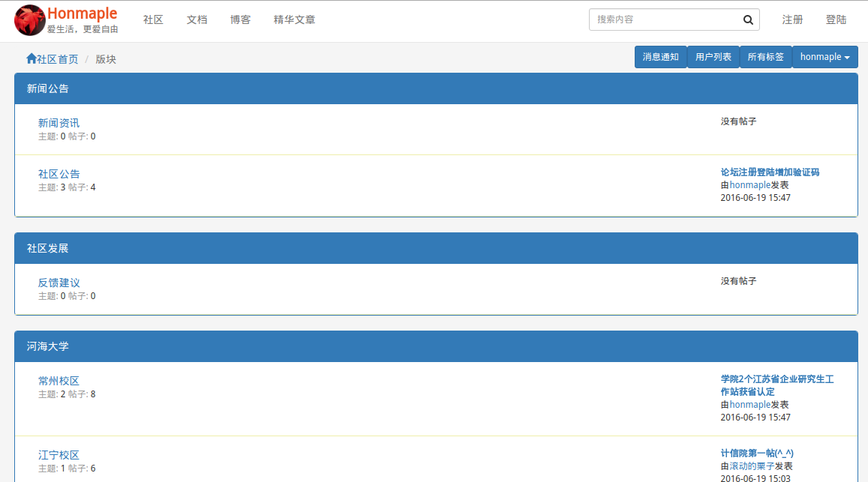Click the 所有标签 button

click(x=765, y=57)
